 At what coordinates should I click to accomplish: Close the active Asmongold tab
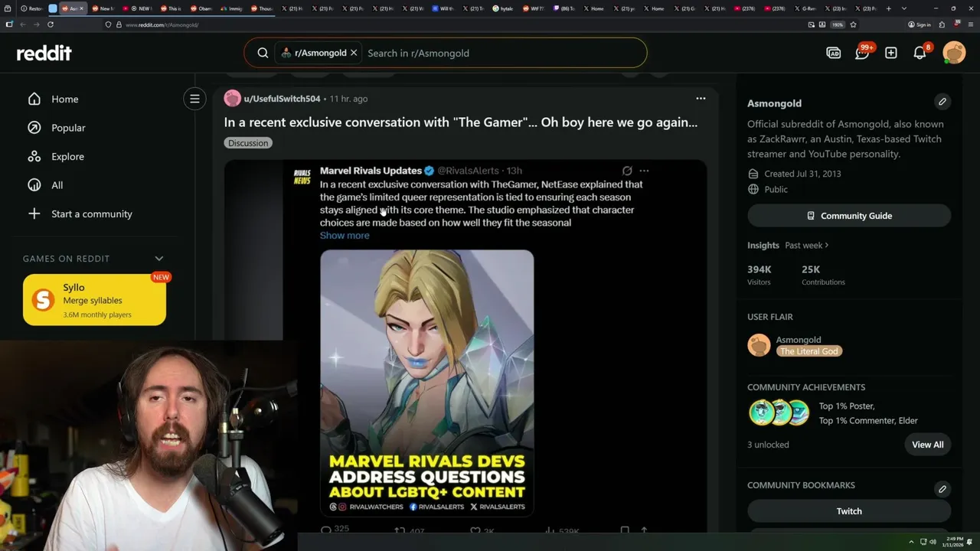pos(81,8)
